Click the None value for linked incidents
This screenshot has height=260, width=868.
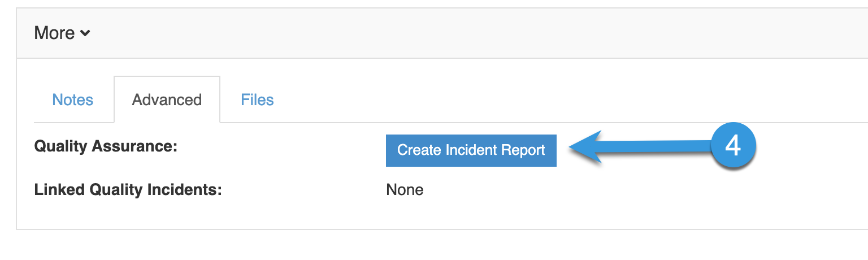tap(405, 190)
